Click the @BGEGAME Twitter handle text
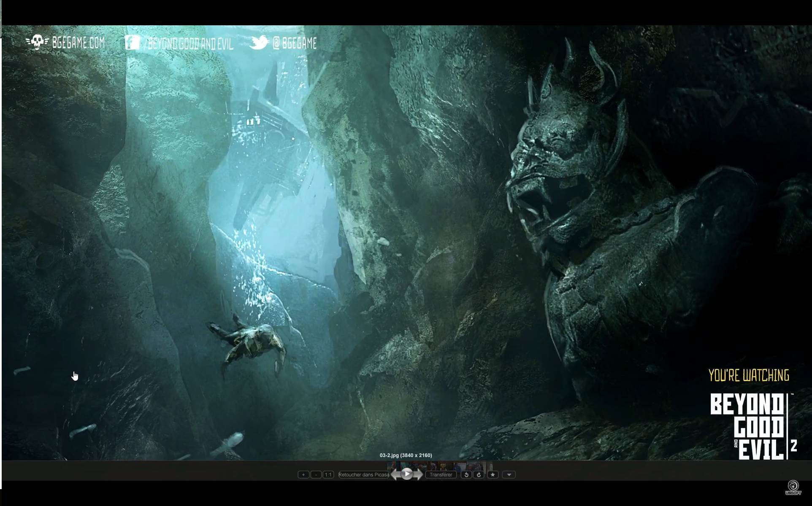 tap(295, 43)
